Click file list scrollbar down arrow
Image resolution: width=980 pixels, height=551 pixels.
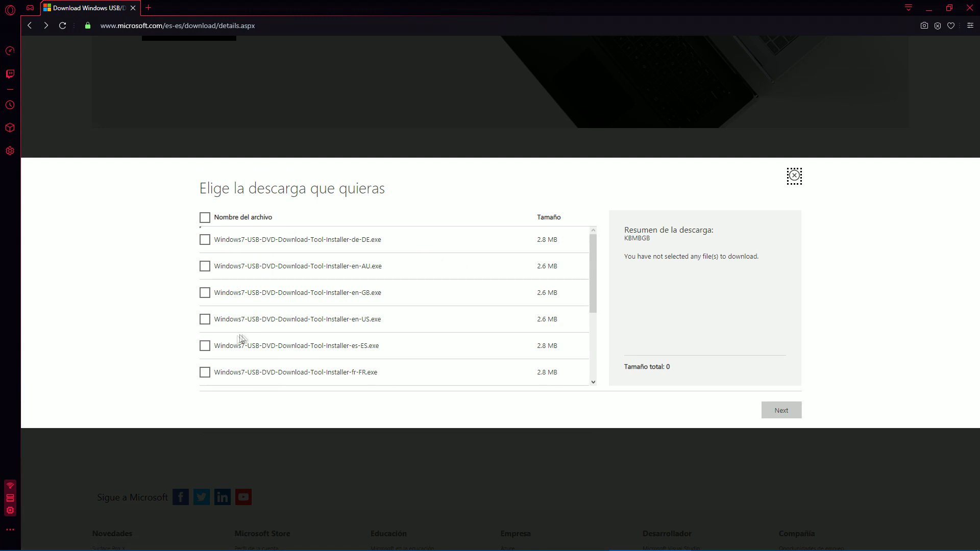click(x=593, y=382)
